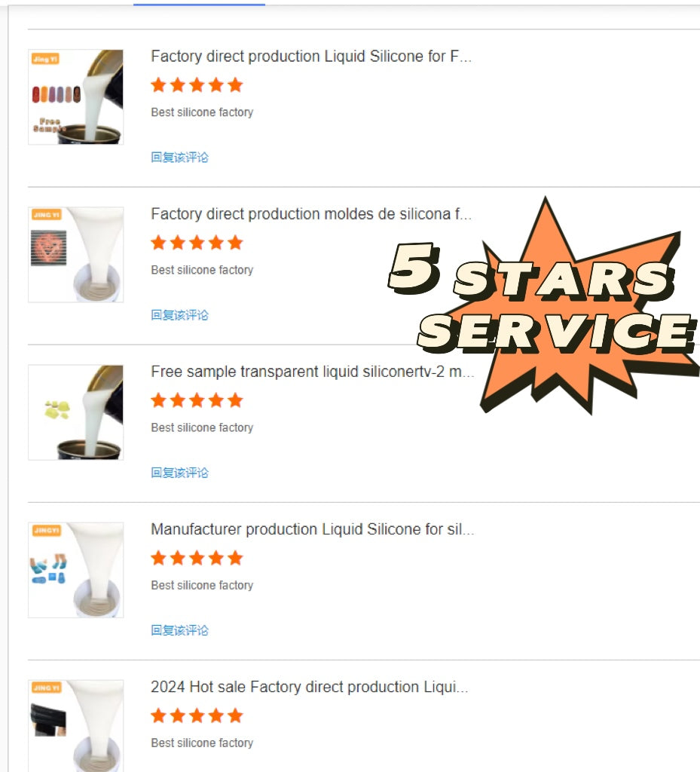Image resolution: width=700 pixels, height=772 pixels.
Task: Click the star rating of the Free sample review
Action: 197,400
